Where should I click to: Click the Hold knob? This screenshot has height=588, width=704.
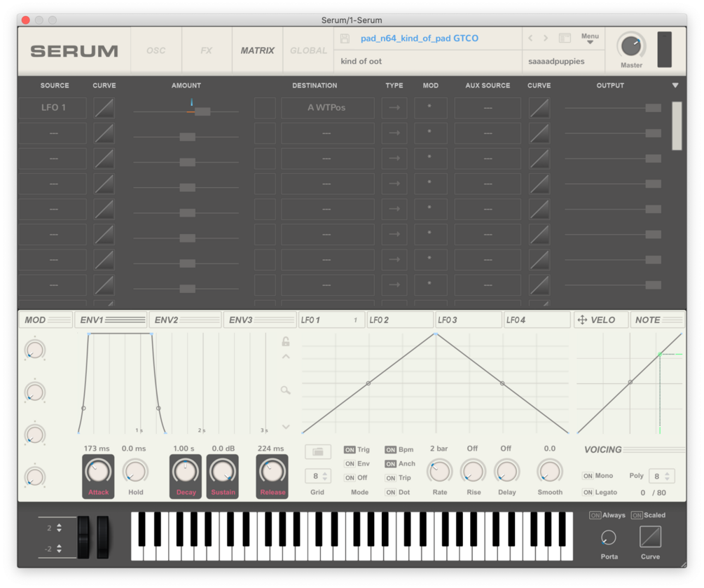pyautogui.click(x=135, y=471)
